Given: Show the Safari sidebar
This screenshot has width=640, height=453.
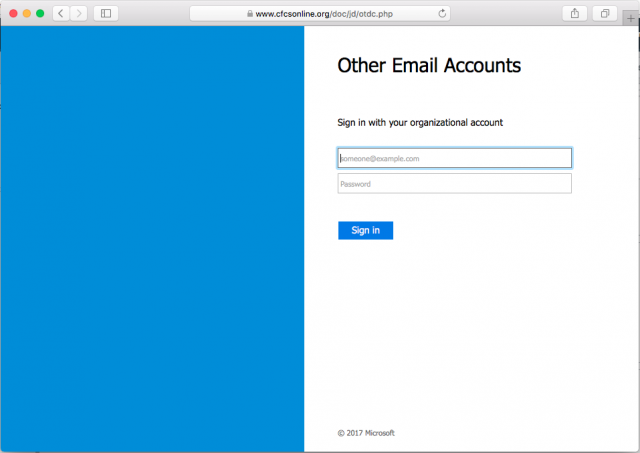Looking at the screenshot, I should pos(106,13).
